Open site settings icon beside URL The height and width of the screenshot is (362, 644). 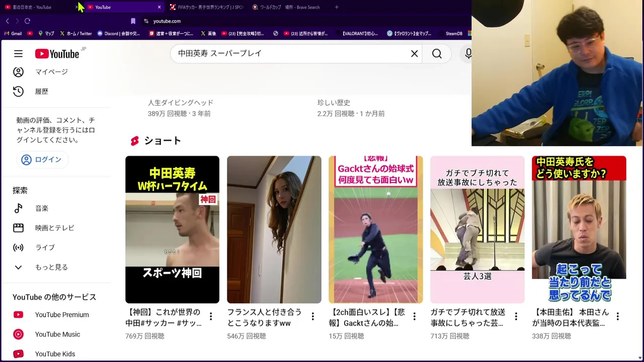[x=146, y=21]
